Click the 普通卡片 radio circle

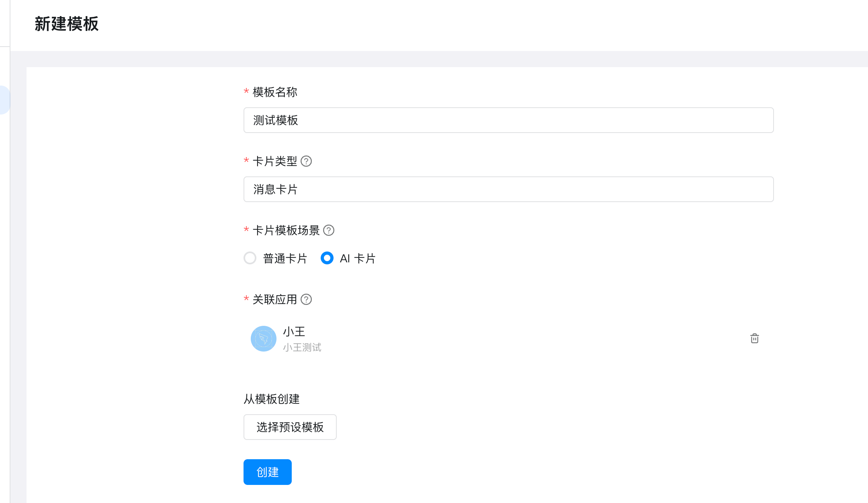pyautogui.click(x=250, y=258)
